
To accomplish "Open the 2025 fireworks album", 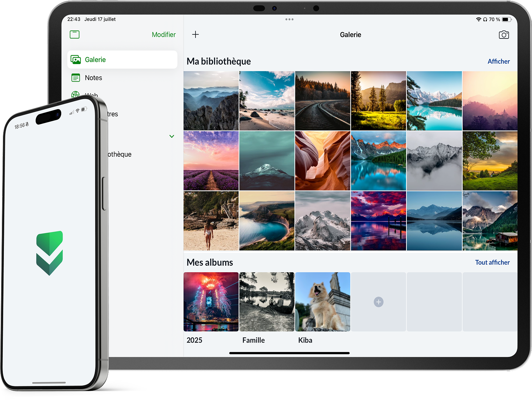I will (x=211, y=302).
